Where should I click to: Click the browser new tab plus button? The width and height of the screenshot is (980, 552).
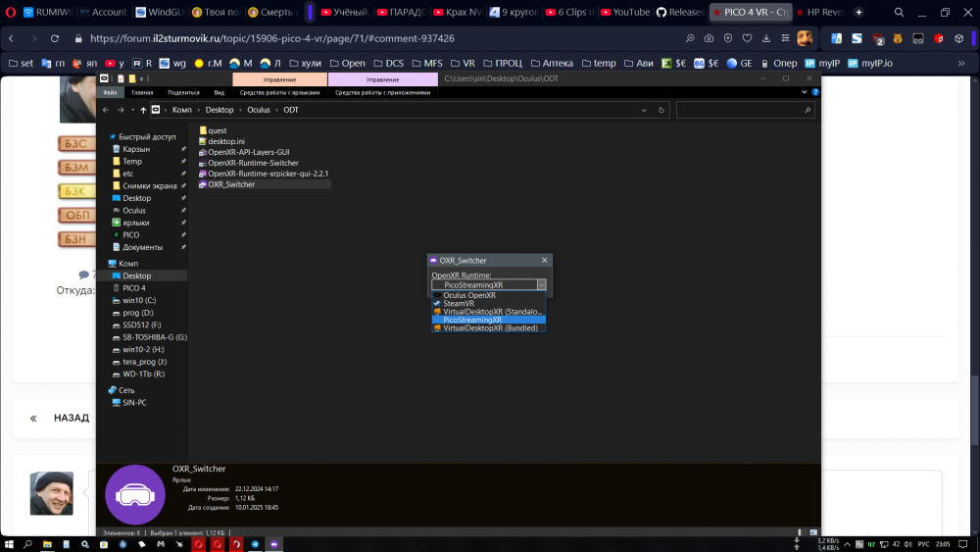click(859, 13)
